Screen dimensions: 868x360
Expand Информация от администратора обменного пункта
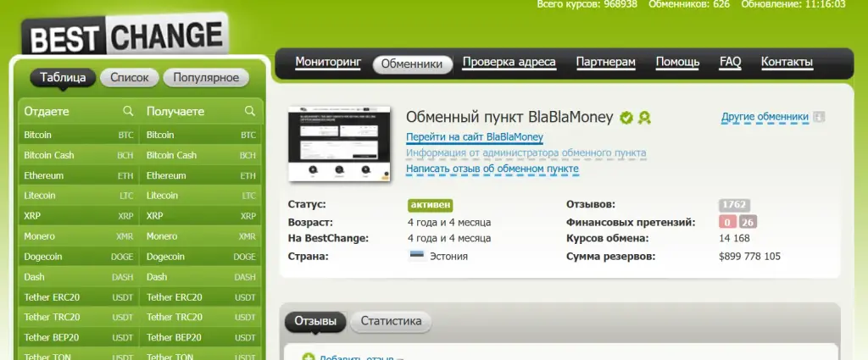[x=526, y=153]
